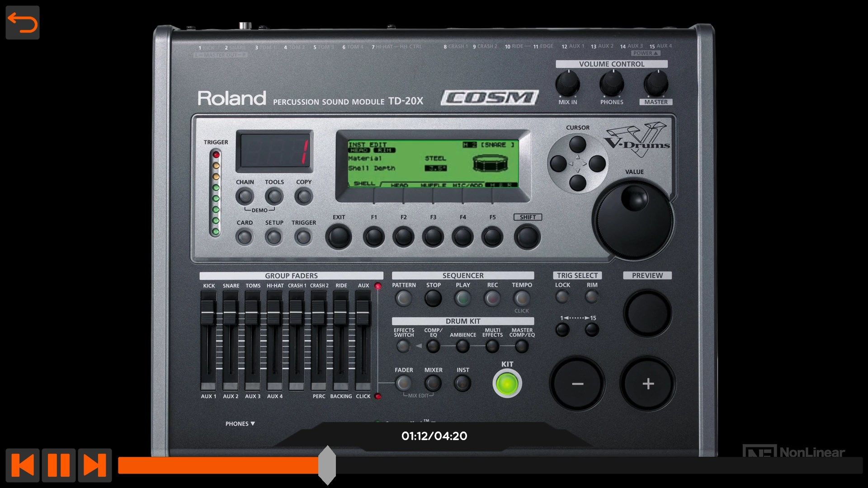
Task: Click the plus increment button
Action: coord(648,384)
